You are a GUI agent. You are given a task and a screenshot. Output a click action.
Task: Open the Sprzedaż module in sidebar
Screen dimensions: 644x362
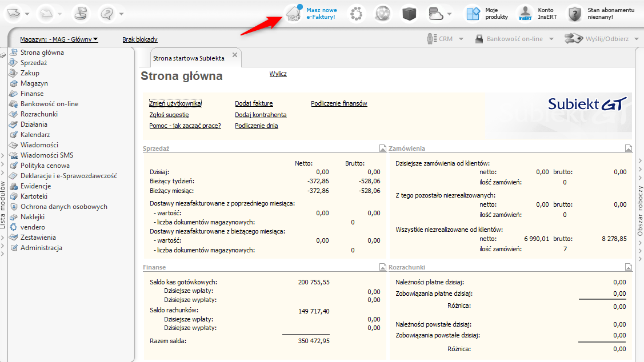pos(34,63)
